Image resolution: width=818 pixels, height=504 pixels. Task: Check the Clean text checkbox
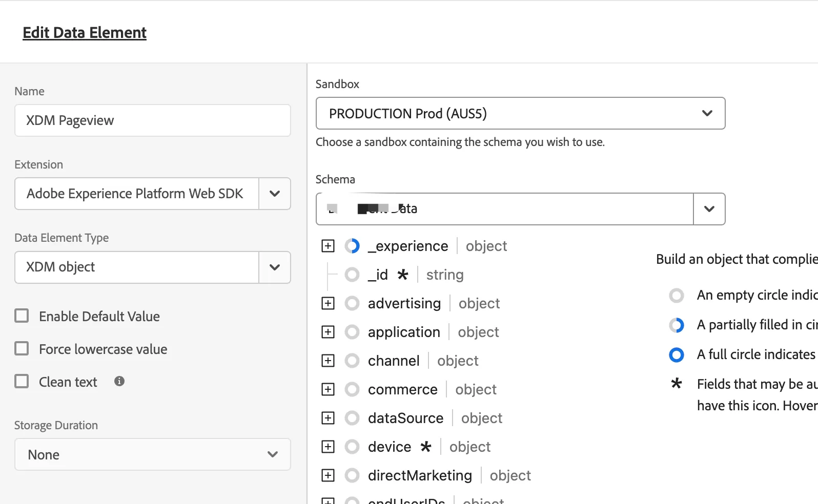pos(22,381)
